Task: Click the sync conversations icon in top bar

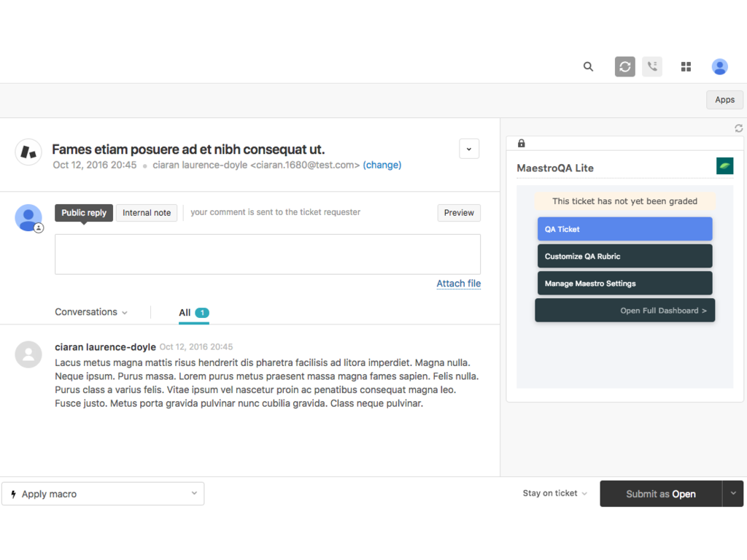Action: [624, 66]
